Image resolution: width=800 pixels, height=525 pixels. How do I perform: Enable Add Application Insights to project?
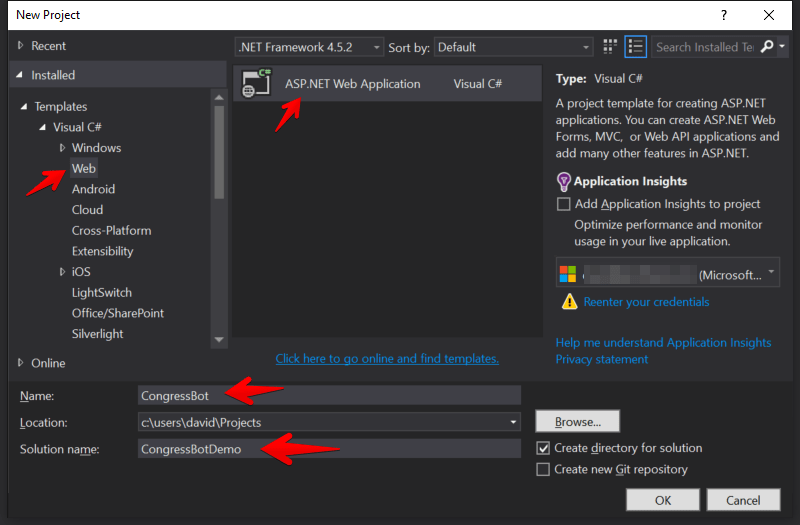pyautogui.click(x=563, y=204)
